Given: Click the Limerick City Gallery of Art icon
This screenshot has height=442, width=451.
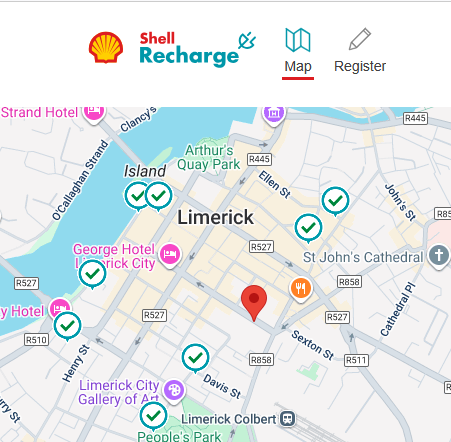Looking at the screenshot, I should point(174,391).
